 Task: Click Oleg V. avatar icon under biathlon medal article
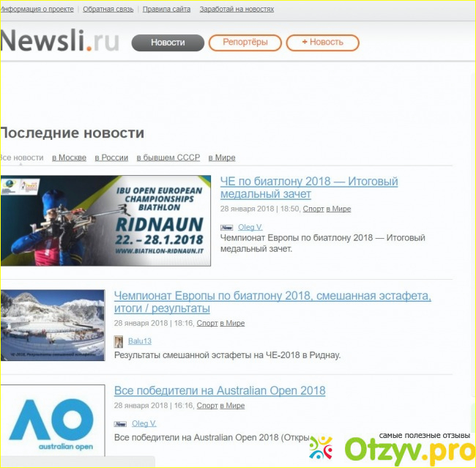pos(226,228)
